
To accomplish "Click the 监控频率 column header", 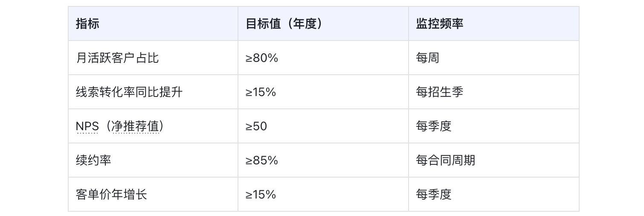I will click(x=439, y=24).
